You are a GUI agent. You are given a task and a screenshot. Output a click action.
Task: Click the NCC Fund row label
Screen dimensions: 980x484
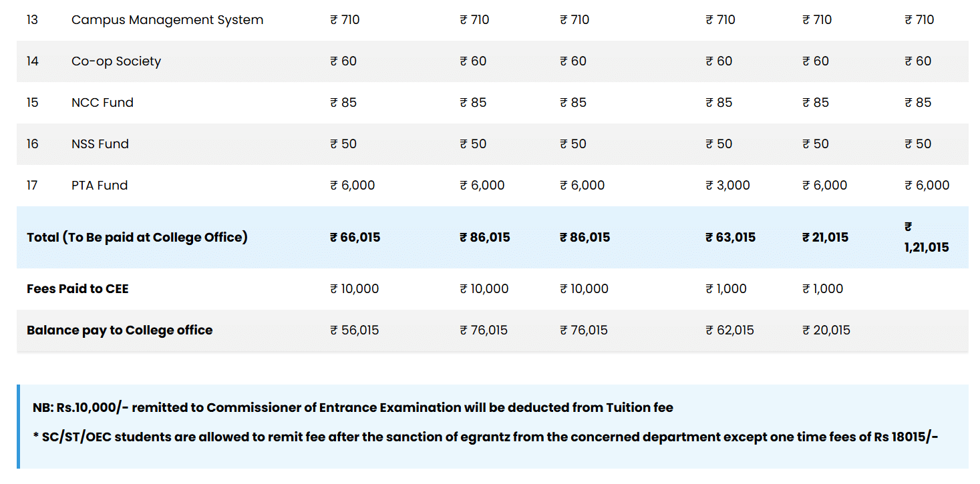(102, 103)
